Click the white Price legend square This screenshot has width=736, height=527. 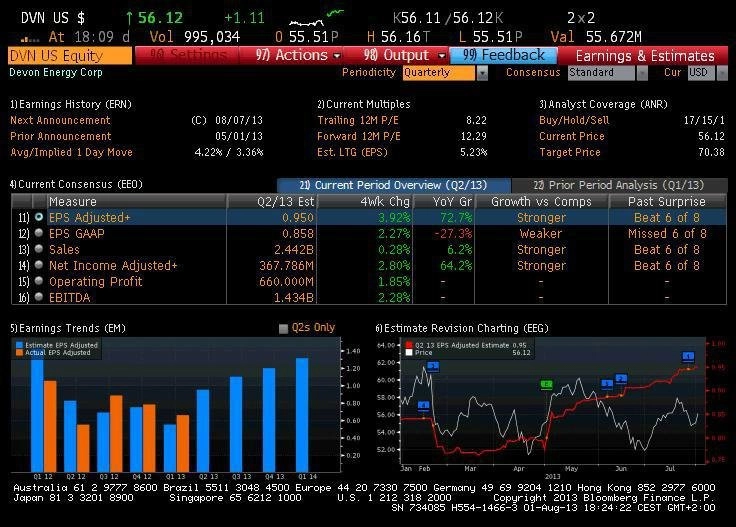click(409, 352)
